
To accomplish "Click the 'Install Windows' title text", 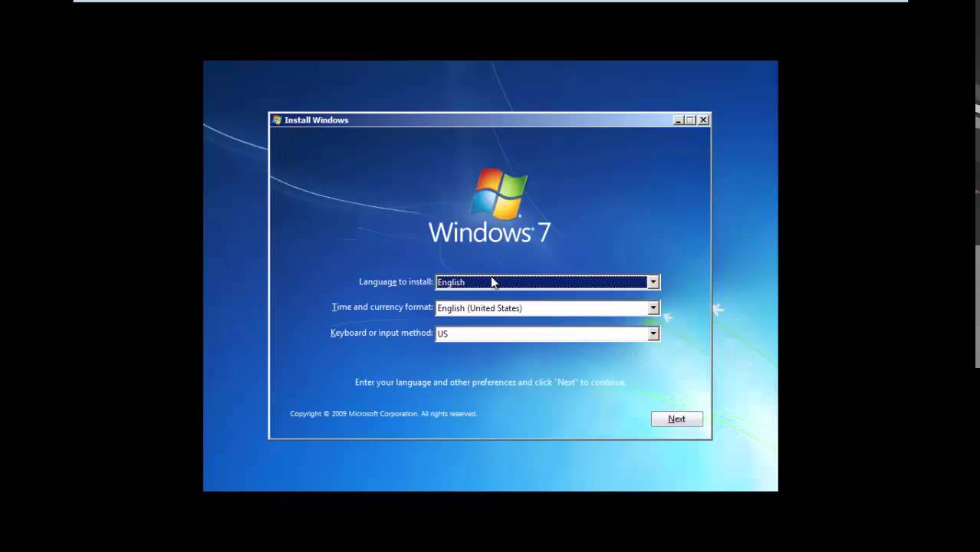I will (316, 120).
